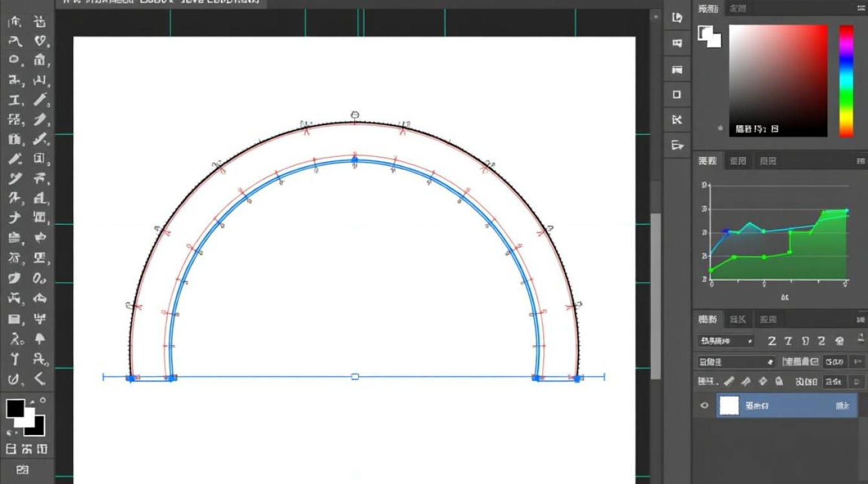Click the small icon below the toolbox color swatches
Viewport: 868px width, 484px height.
tap(23, 469)
